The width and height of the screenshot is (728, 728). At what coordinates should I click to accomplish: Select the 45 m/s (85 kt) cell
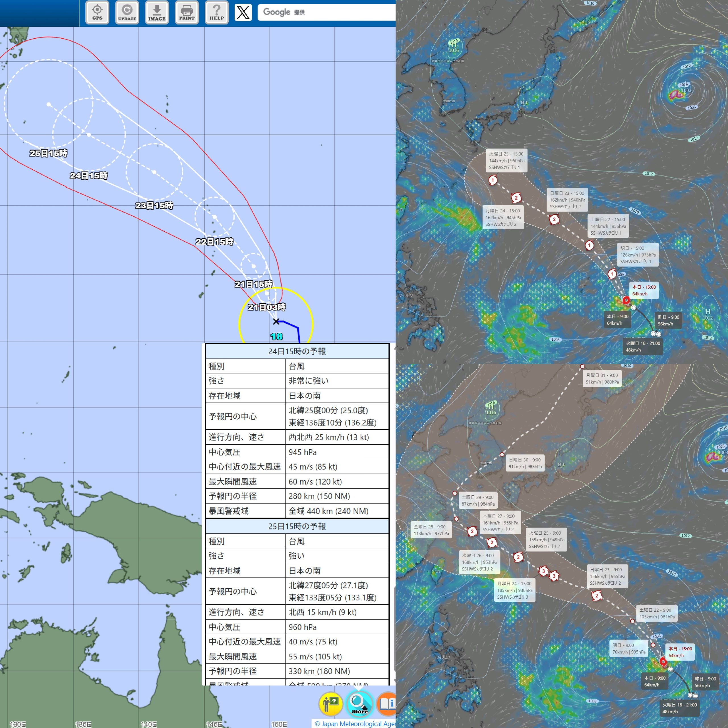click(337, 466)
